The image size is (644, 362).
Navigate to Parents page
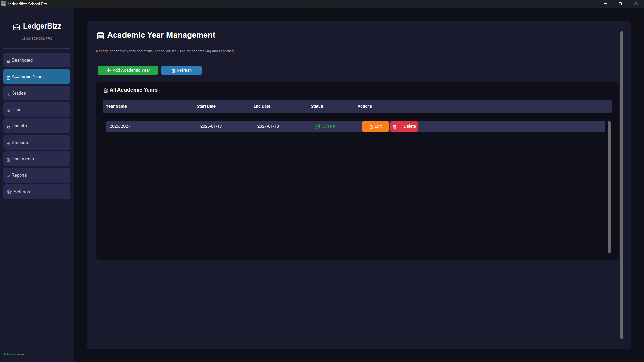[37, 126]
